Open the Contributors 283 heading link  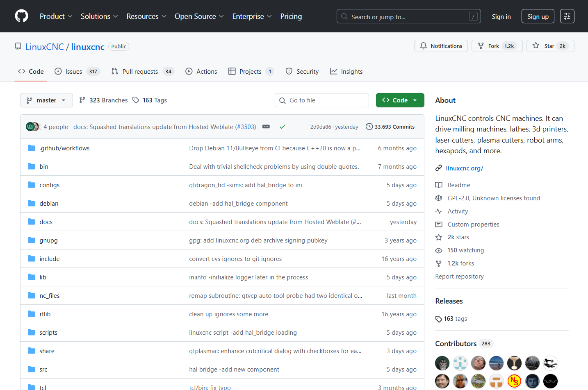[x=464, y=344]
